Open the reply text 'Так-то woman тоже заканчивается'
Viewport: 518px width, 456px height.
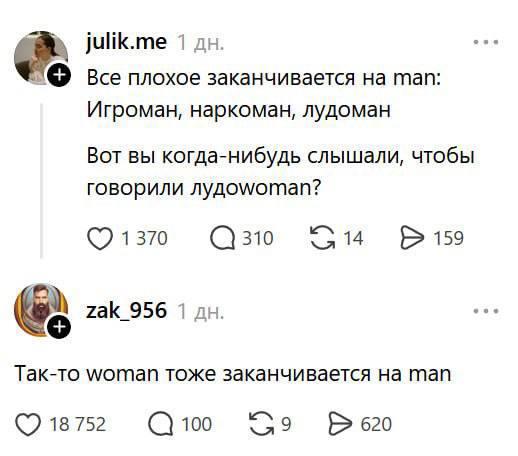(x=233, y=374)
